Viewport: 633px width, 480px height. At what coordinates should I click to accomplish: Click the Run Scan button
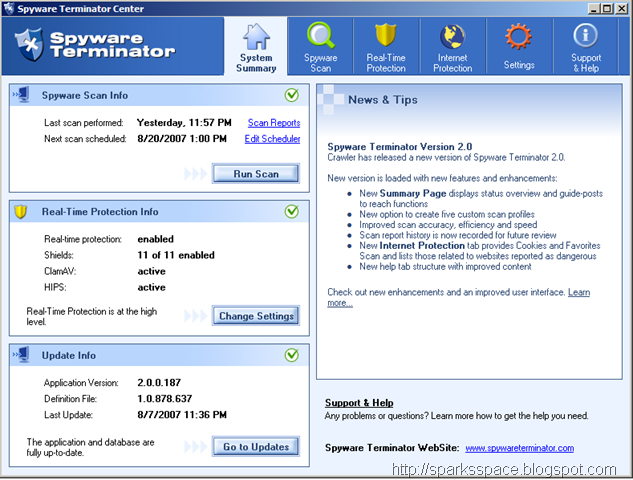256,174
